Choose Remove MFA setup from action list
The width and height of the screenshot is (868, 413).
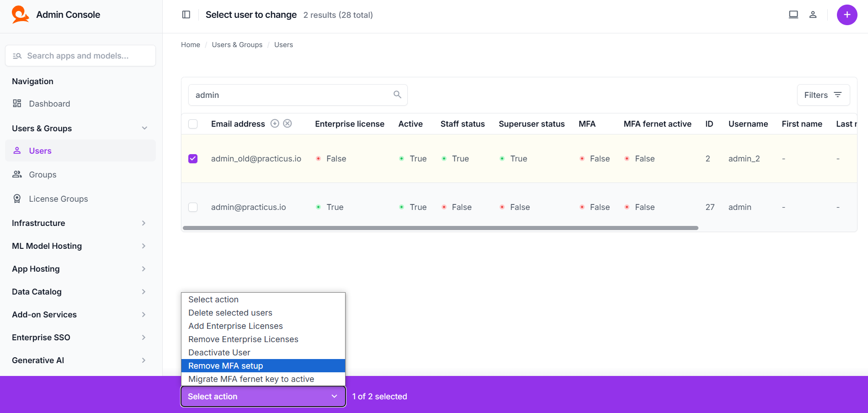(263, 366)
